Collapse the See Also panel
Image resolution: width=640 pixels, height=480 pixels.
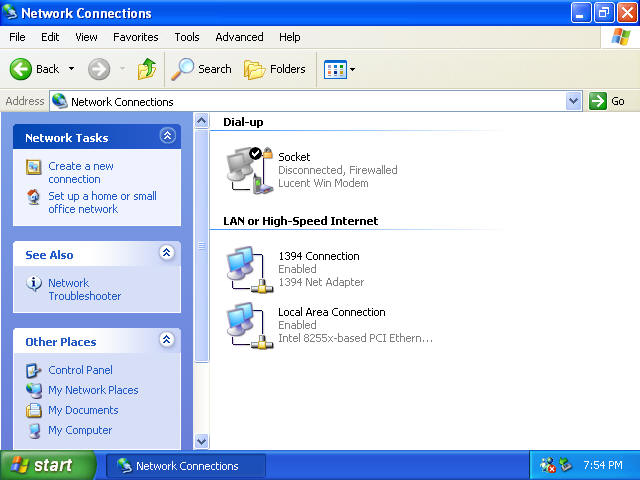point(167,254)
